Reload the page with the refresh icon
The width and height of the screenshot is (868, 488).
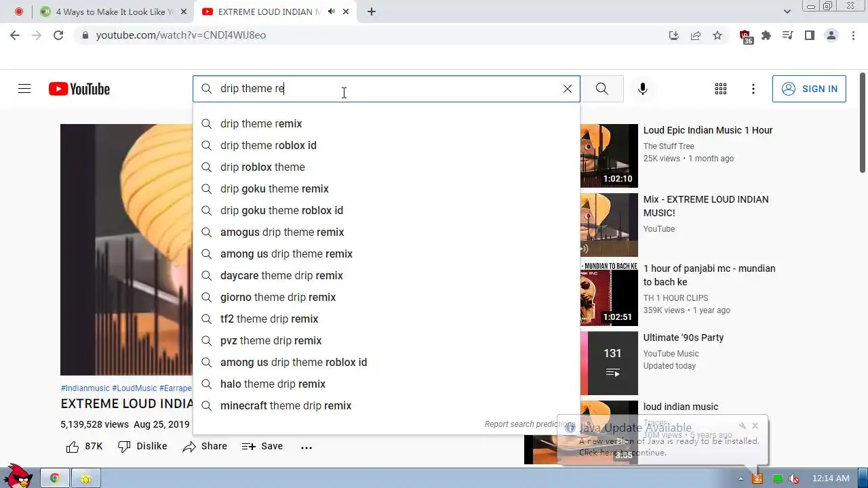click(58, 35)
